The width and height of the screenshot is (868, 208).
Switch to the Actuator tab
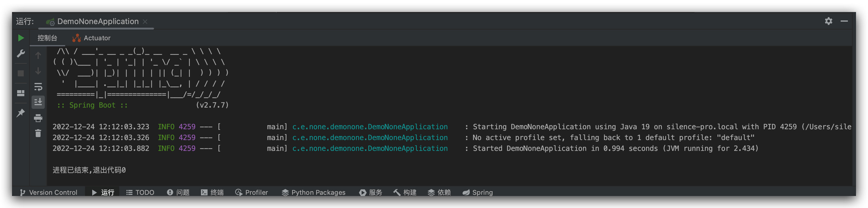(x=91, y=38)
